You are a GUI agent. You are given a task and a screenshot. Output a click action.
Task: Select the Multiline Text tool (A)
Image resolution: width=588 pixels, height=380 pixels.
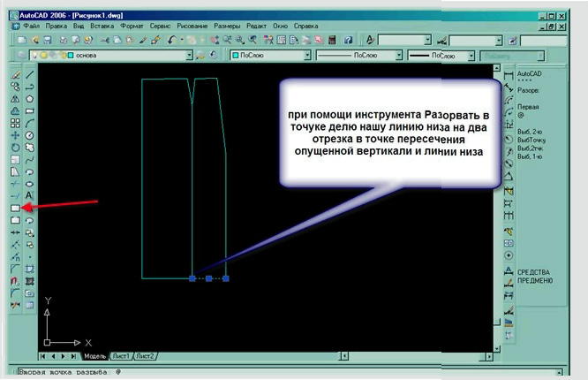click(x=30, y=195)
